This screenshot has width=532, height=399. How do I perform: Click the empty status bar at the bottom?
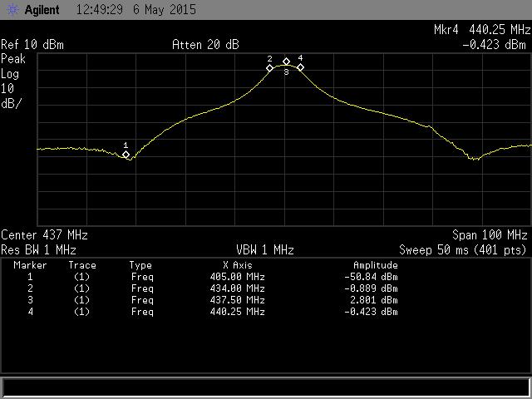click(266, 387)
